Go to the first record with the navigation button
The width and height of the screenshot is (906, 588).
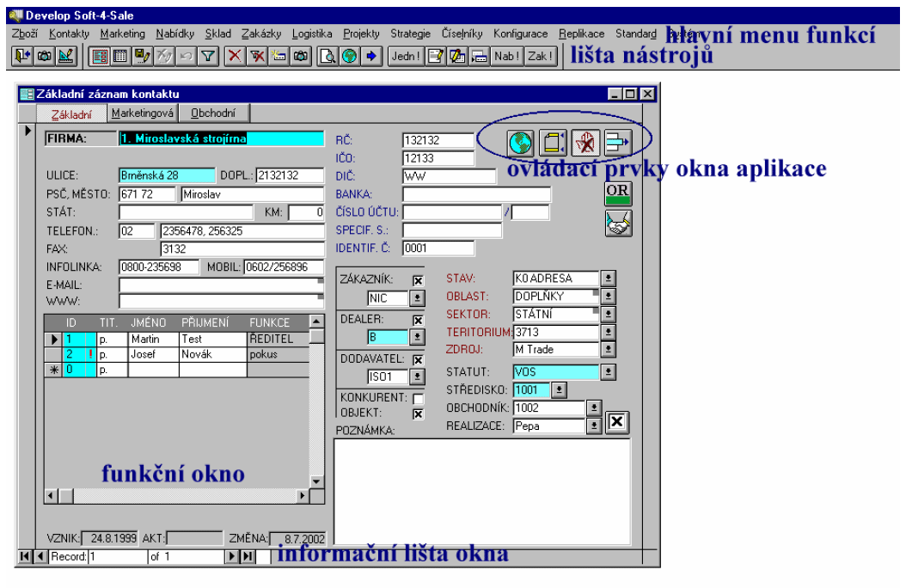click(25, 556)
